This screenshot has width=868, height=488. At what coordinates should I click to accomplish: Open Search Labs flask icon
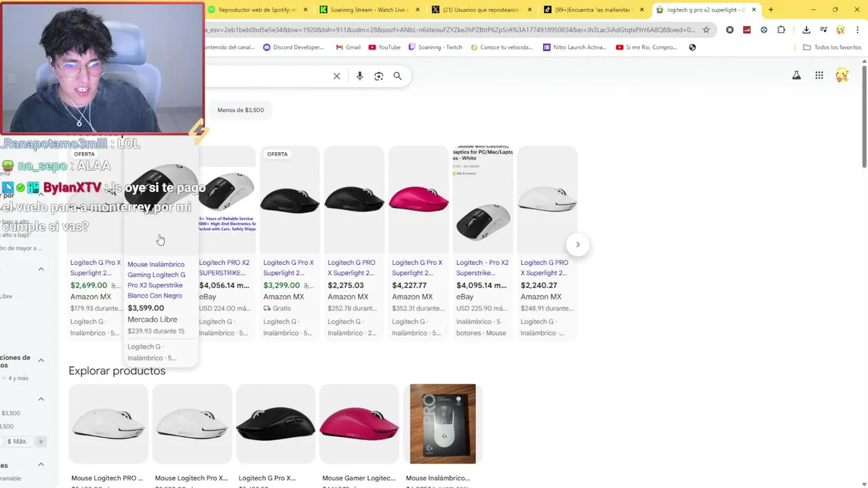click(796, 75)
